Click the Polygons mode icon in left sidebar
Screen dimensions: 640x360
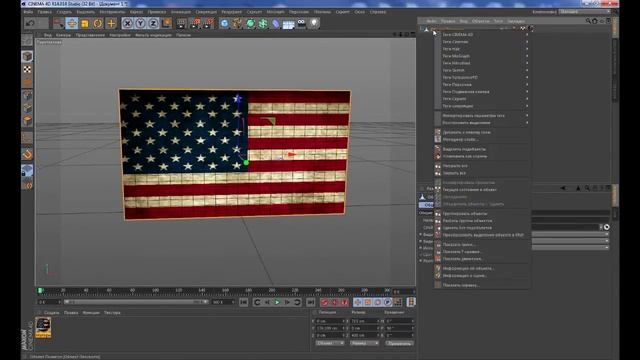tap(27, 121)
